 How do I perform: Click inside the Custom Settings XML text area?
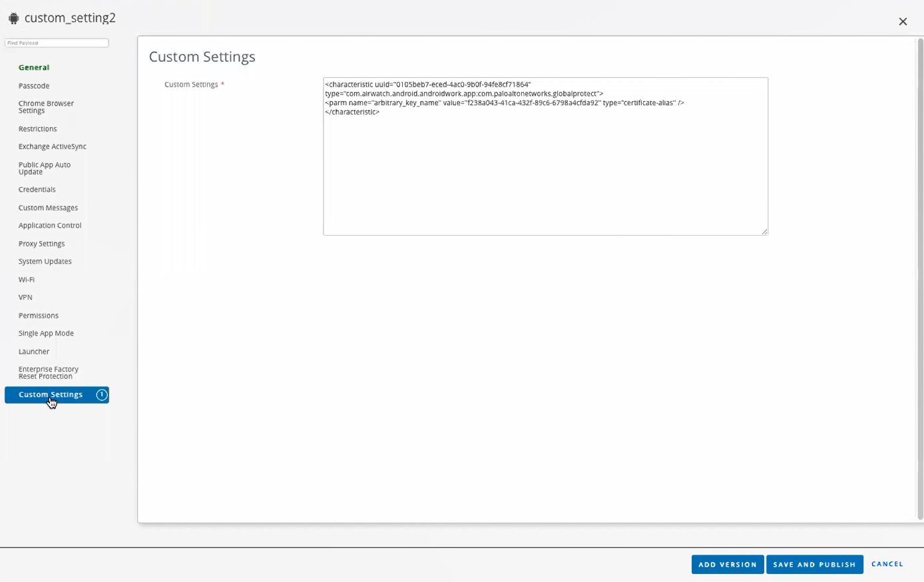(x=545, y=156)
